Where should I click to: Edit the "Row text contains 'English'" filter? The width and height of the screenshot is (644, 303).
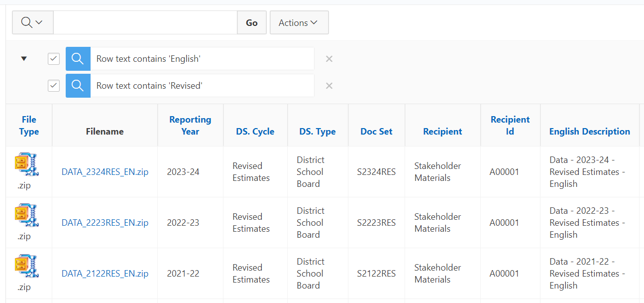click(x=202, y=59)
